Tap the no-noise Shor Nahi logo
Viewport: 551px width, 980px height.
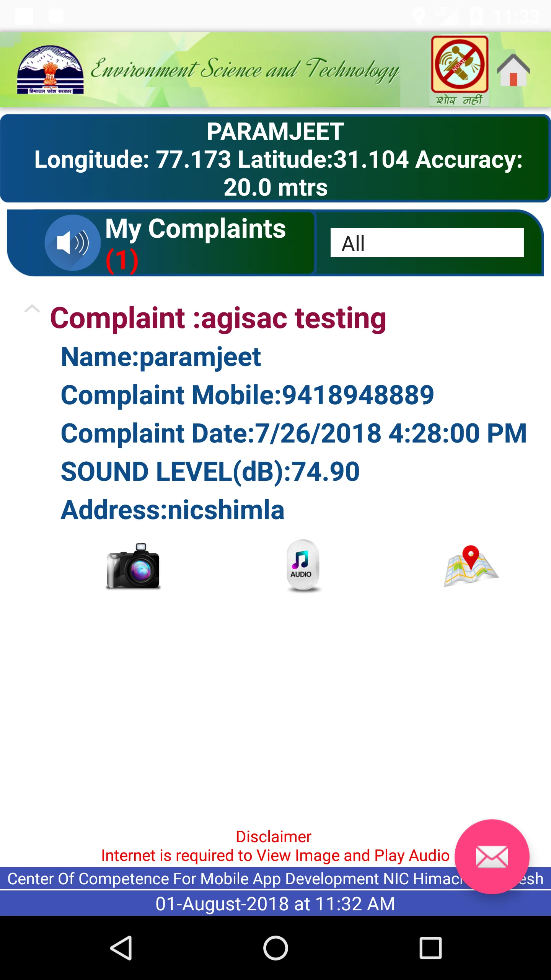pos(460,71)
